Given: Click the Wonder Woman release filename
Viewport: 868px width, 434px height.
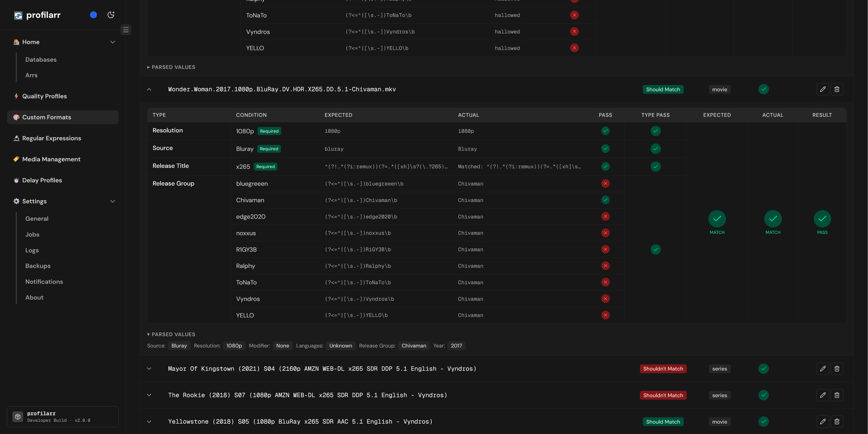Looking at the screenshot, I should (282, 89).
